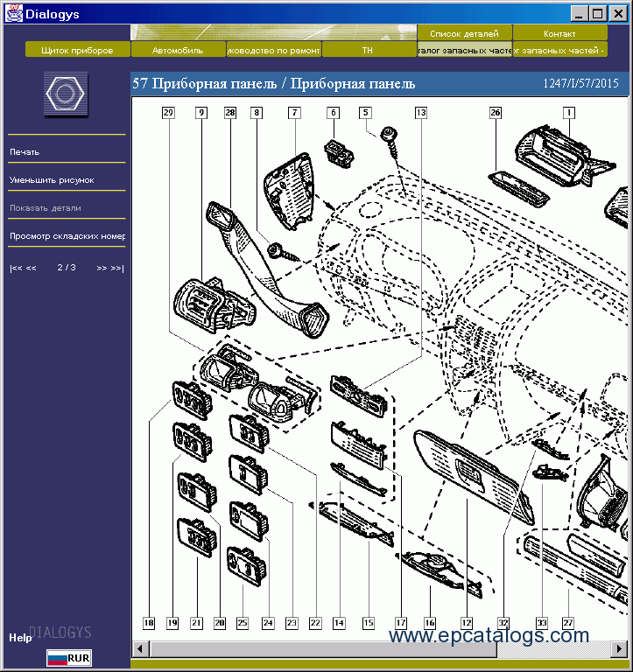The image size is (633, 672).
Task: Select part callout number 18 at bottom
Action: click(149, 623)
